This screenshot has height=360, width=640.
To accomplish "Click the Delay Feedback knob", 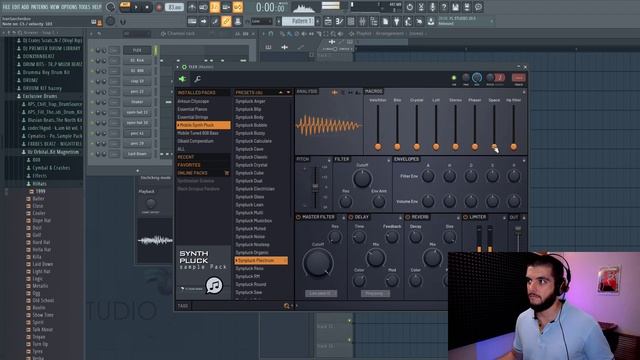I will coord(392,237).
